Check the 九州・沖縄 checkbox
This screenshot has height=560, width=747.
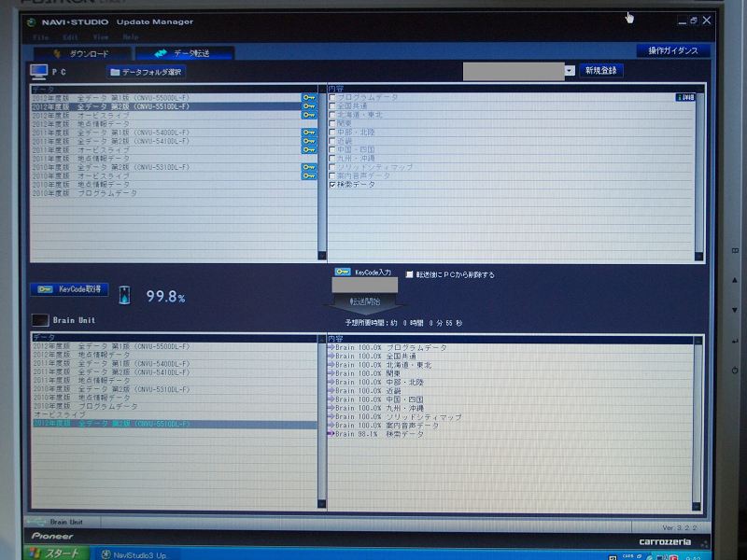click(332, 159)
